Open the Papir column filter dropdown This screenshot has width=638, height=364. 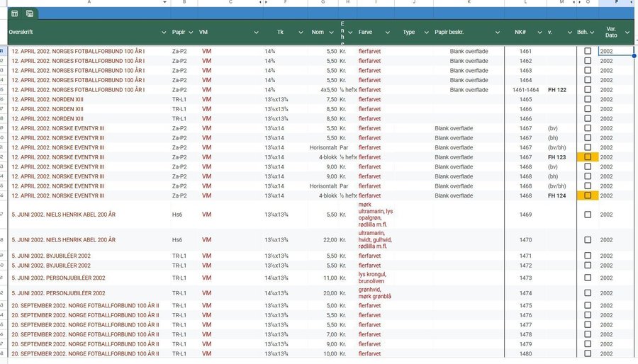click(x=191, y=33)
